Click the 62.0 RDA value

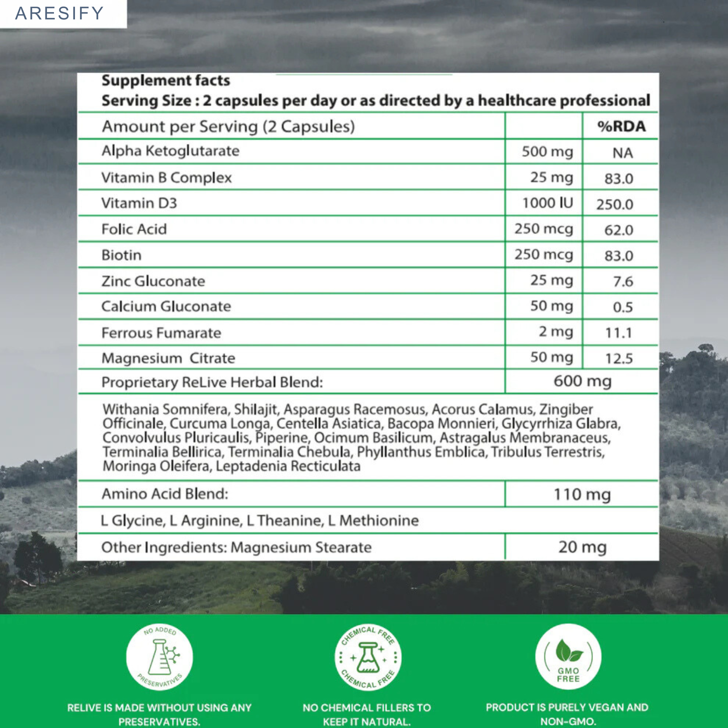(x=619, y=230)
